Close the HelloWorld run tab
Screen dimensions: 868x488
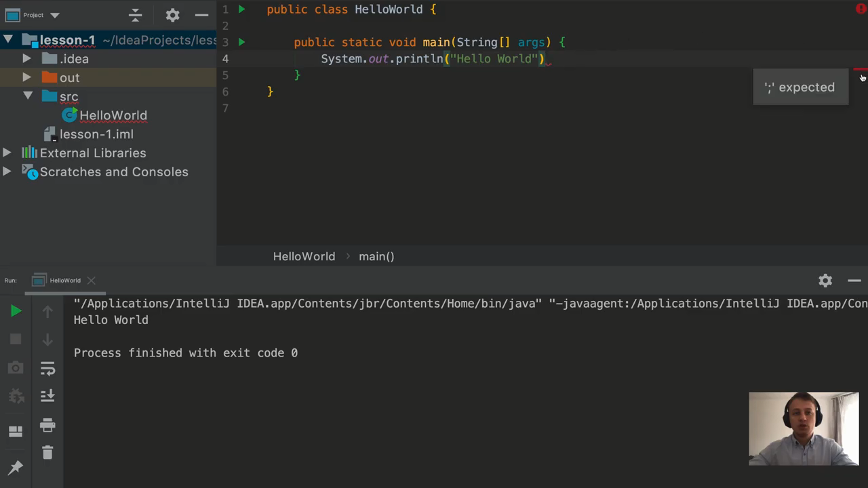(x=91, y=281)
